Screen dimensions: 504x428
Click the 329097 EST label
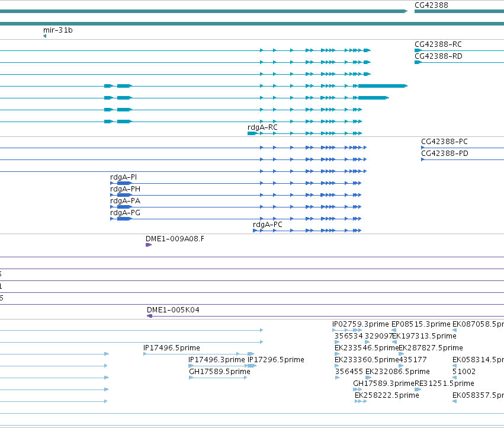[x=378, y=336]
